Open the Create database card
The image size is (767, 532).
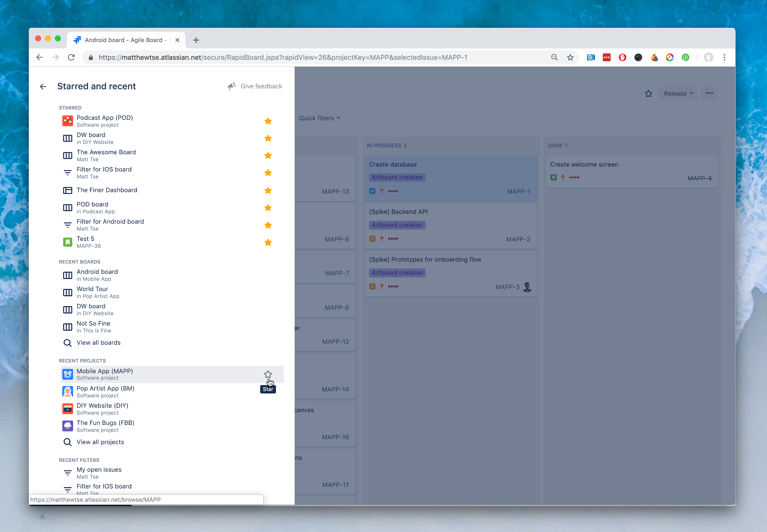450,178
